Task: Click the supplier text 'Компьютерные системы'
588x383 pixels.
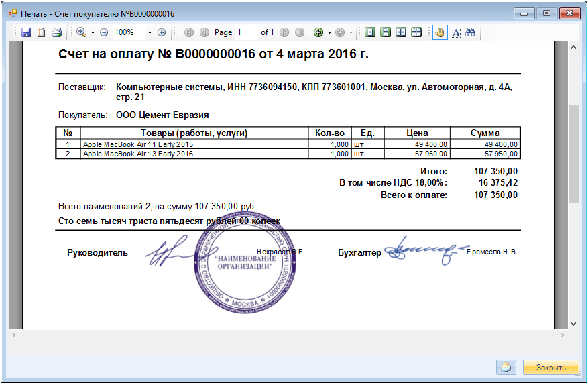Action: click(170, 87)
